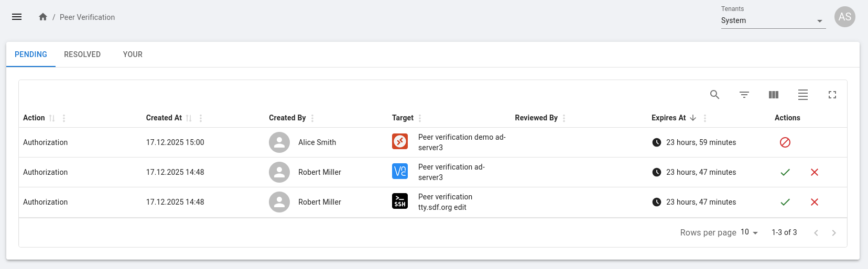Show table filters
This screenshot has height=269, width=868.
[744, 95]
